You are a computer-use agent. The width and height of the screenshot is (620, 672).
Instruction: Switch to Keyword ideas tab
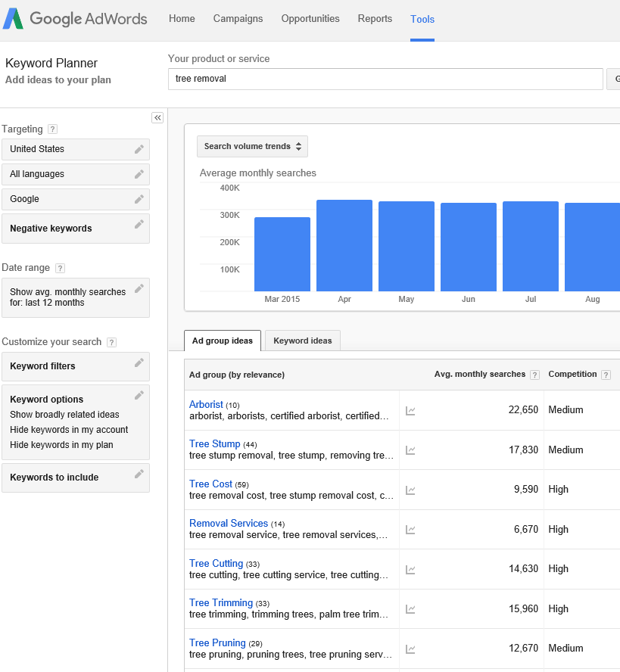303,341
